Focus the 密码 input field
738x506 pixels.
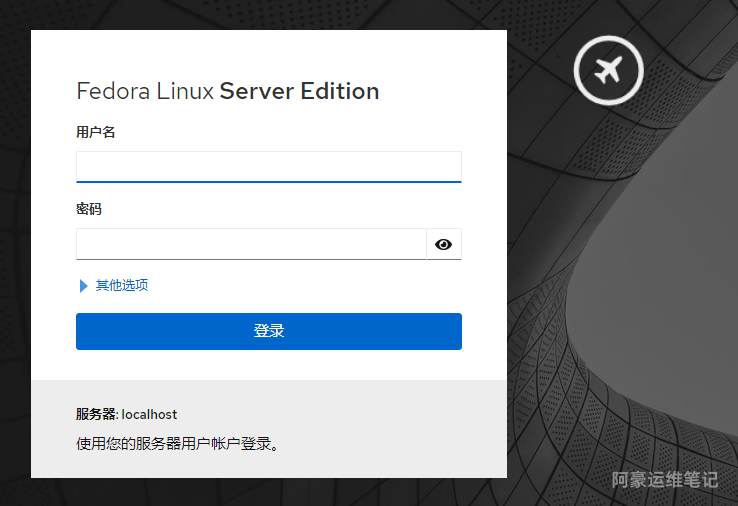pyautogui.click(x=251, y=244)
